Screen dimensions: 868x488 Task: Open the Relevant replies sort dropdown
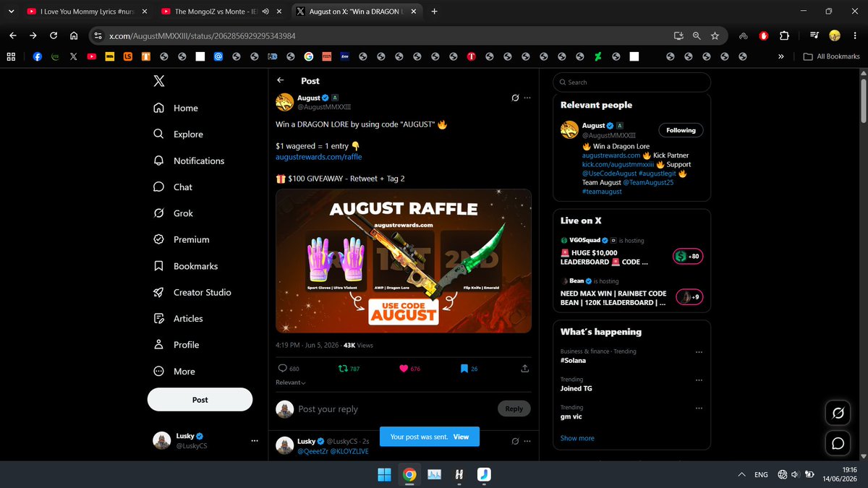[291, 382]
